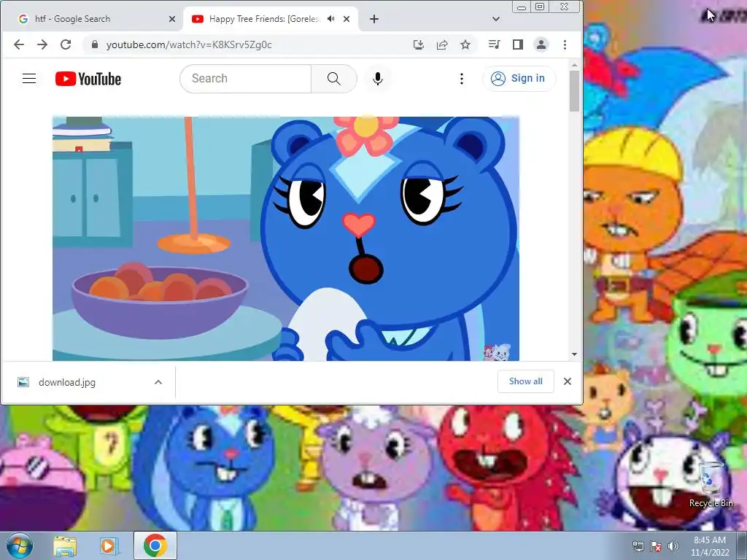Select the Recycle Bin desktop icon
Viewport: 747px width, 560px height.
click(x=711, y=484)
